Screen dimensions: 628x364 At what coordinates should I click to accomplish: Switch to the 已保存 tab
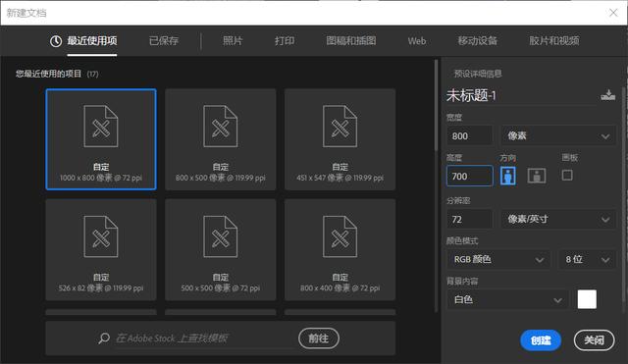[x=164, y=41]
